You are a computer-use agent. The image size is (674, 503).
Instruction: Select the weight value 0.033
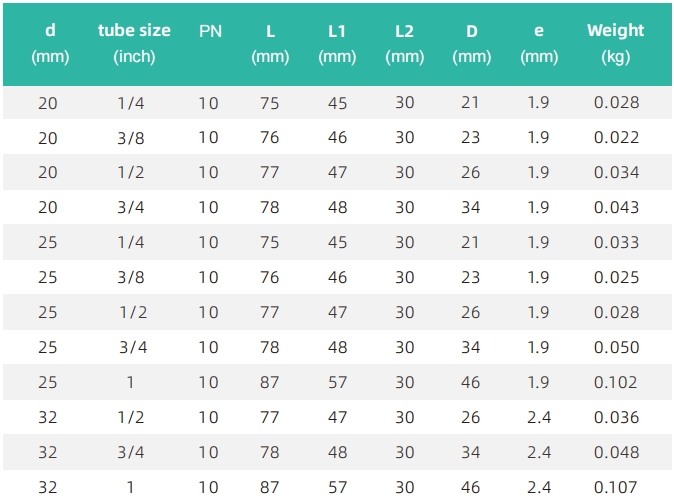pyautogui.click(x=616, y=242)
